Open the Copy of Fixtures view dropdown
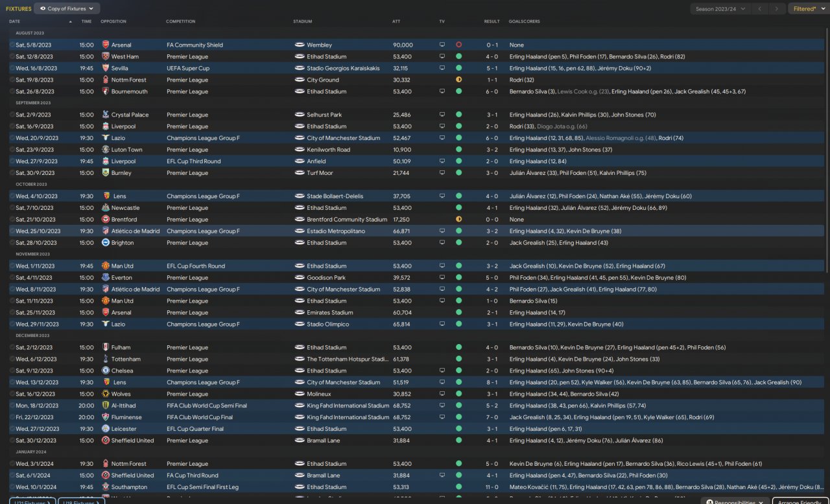The width and height of the screenshot is (830, 504). pyautogui.click(x=67, y=8)
